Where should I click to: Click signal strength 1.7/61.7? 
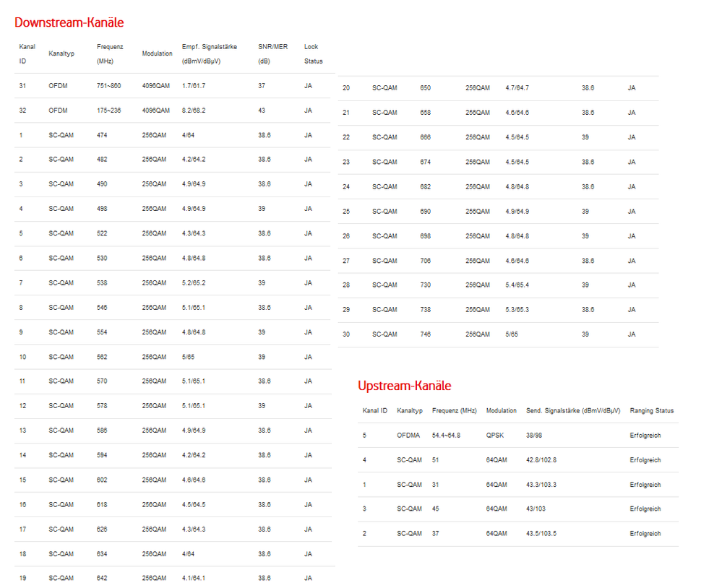click(x=194, y=85)
